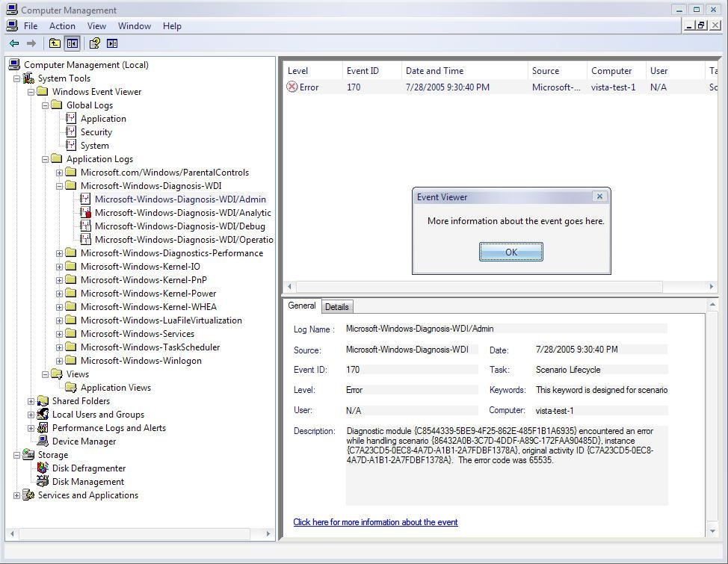Toggle the Show/Hide Action Pane button
728x564 pixels.
(112, 43)
